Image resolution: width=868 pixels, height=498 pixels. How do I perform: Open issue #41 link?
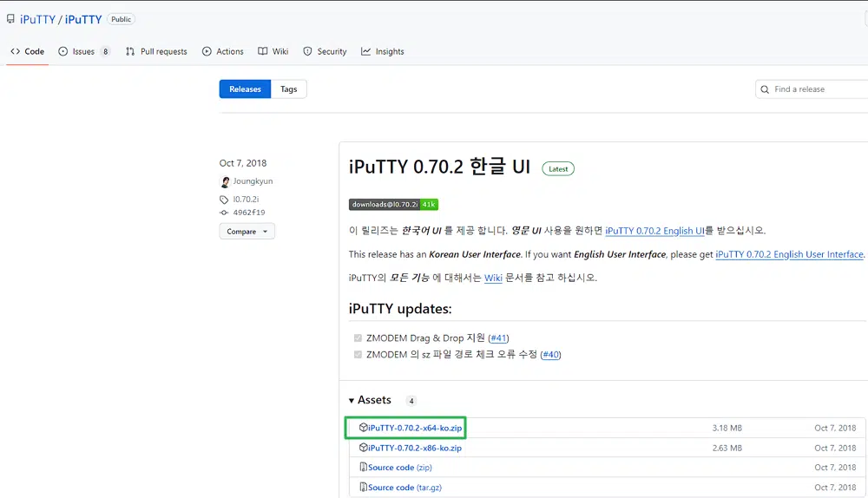click(499, 338)
